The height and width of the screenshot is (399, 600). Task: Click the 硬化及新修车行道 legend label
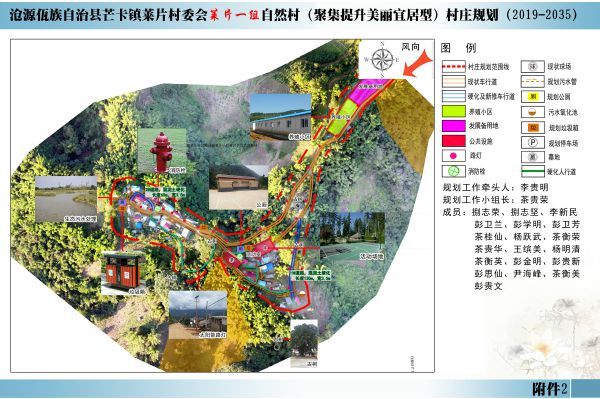[x=491, y=96]
